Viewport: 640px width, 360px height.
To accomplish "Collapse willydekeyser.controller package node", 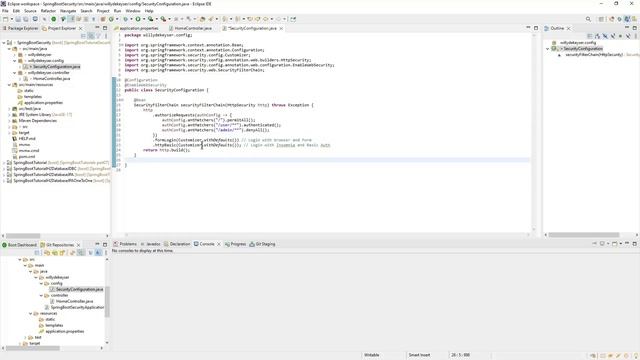I will (15, 73).
